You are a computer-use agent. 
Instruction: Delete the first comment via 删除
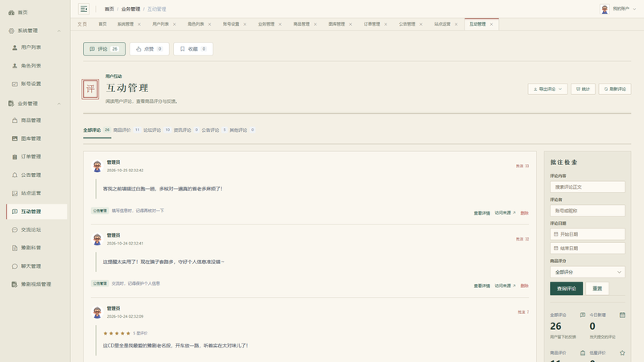pyautogui.click(x=525, y=213)
